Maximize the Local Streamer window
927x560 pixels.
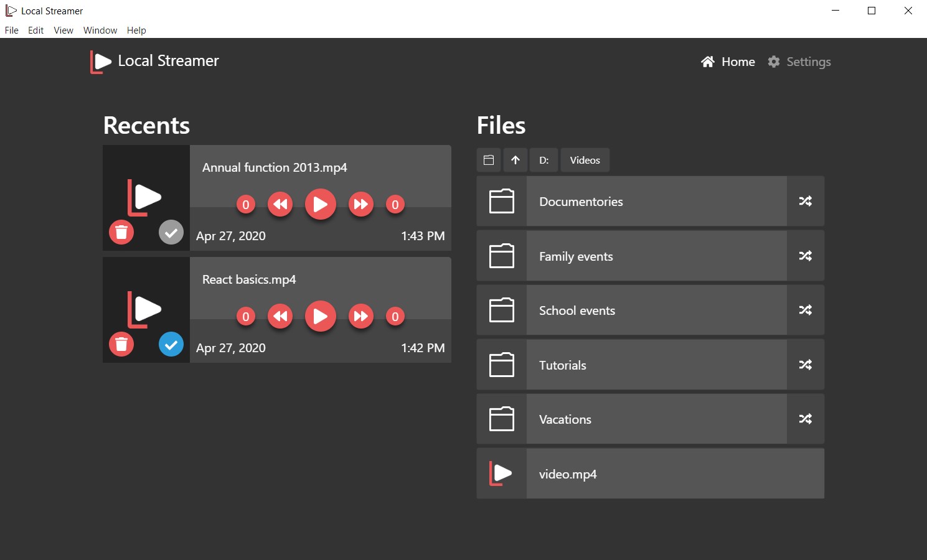coord(872,11)
